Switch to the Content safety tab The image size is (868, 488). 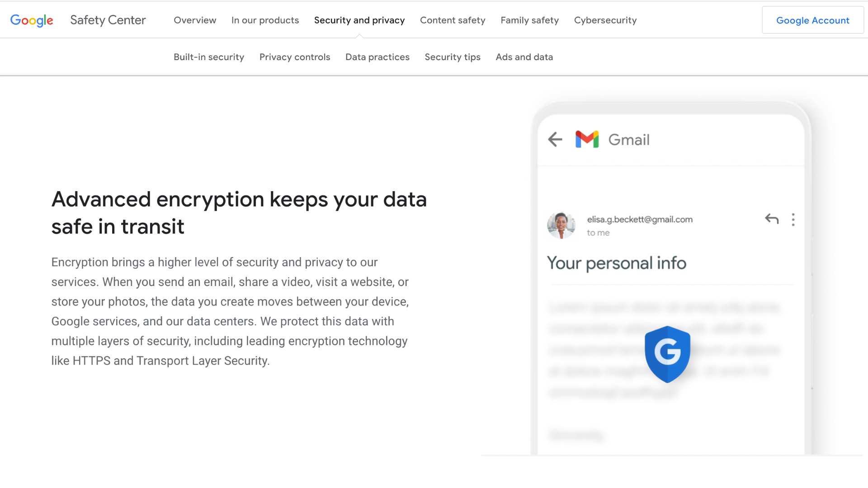click(453, 20)
